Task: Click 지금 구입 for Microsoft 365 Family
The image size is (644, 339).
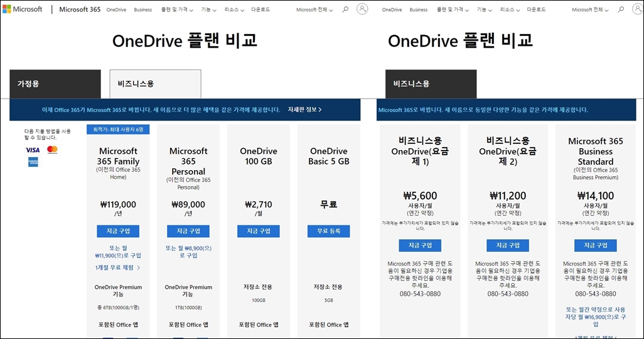Action: (x=118, y=231)
